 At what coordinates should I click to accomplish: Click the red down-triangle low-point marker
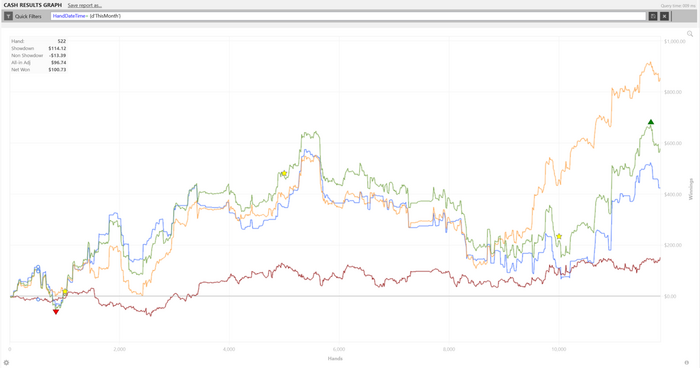[56, 312]
